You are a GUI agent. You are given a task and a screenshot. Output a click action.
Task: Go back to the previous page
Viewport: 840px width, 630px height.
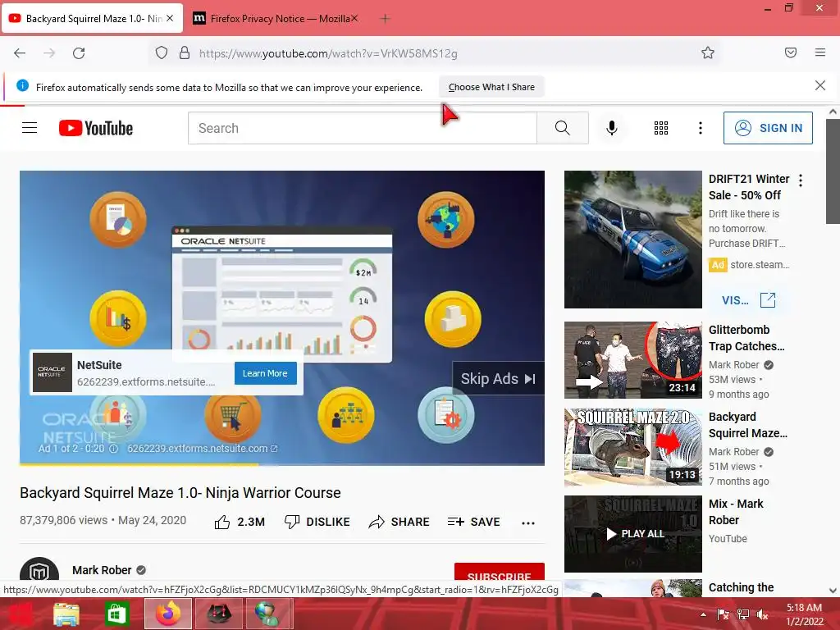[x=20, y=53]
